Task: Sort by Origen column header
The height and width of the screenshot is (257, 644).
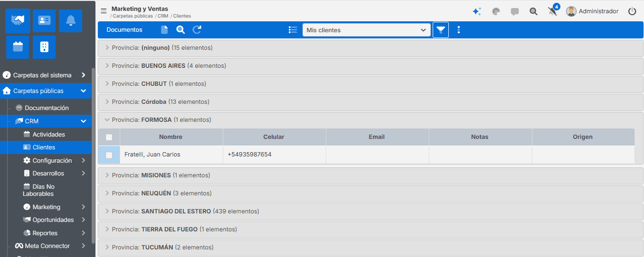Action: tap(583, 137)
